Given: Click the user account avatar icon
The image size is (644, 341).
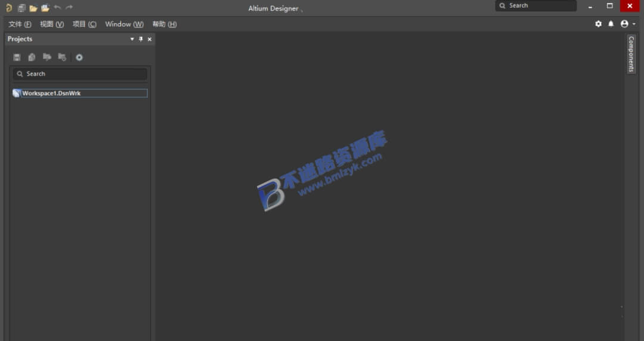Looking at the screenshot, I should click(624, 24).
